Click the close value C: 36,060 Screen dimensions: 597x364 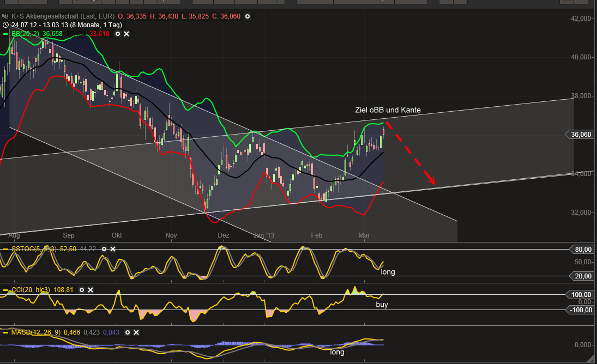226,16
